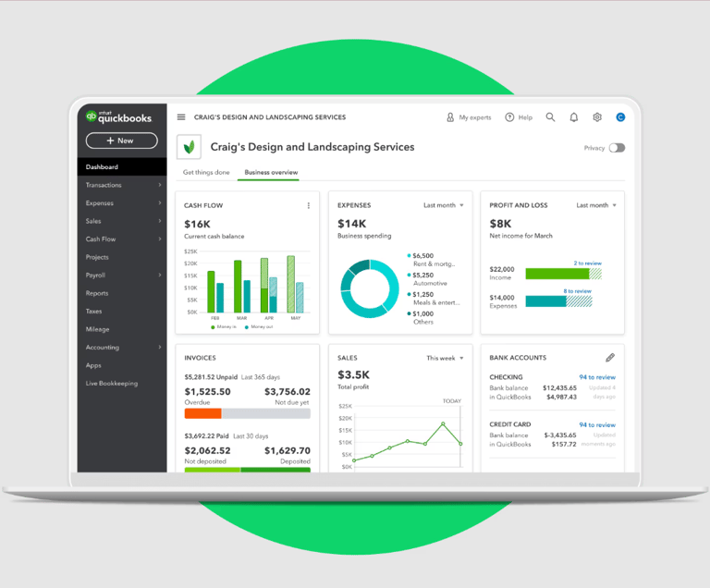Open the settings gear icon
The height and width of the screenshot is (588, 710).
point(597,117)
